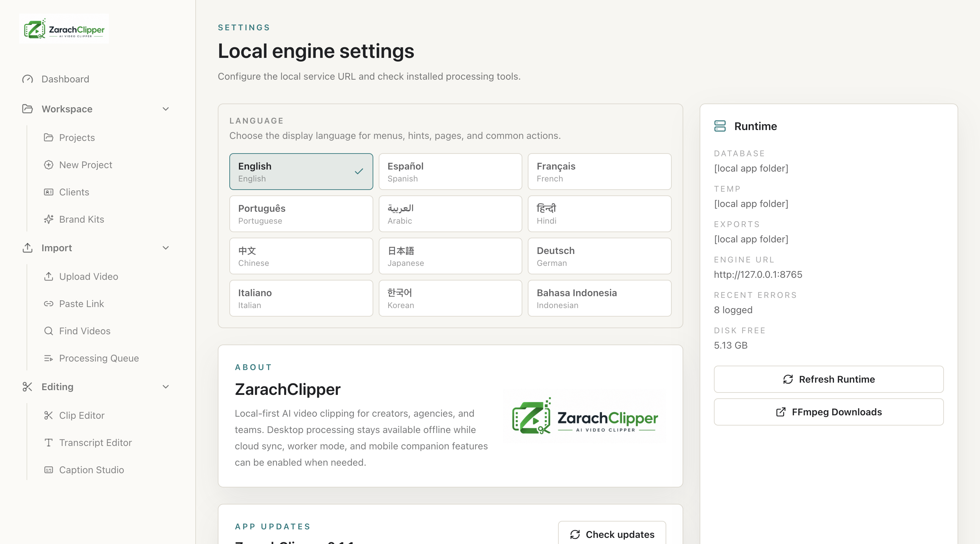Click the New Project plus icon
This screenshot has height=544, width=980.
(x=48, y=165)
